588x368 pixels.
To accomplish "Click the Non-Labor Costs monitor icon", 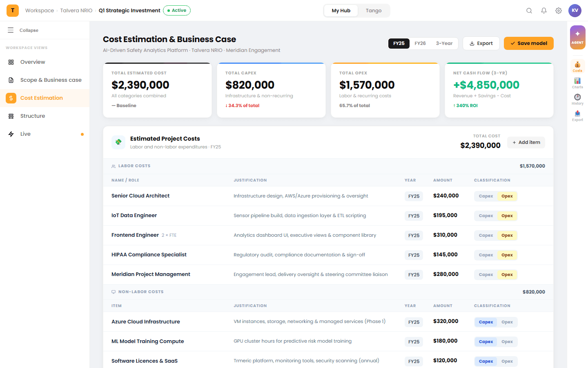I will (114, 292).
